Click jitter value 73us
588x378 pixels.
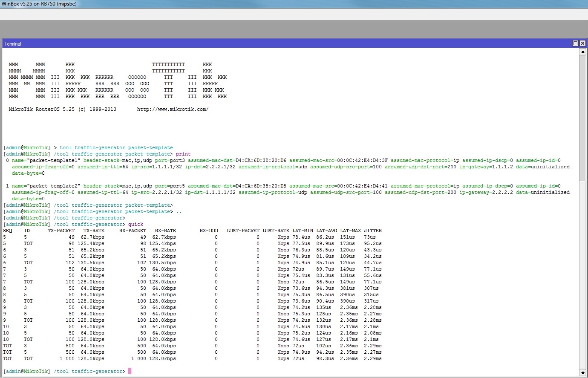tap(370, 237)
